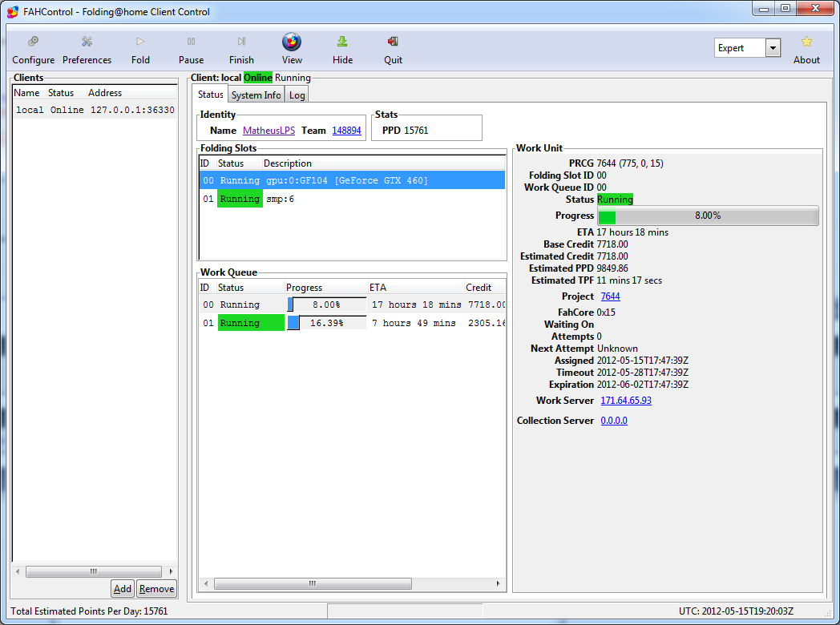Open work server 171.64.65.93 link
This screenshot has height=625, width=840.
[x=626, y=400]
